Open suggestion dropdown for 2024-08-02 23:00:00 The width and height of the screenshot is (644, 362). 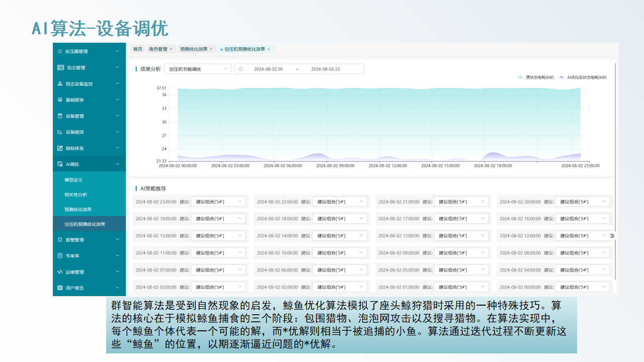pyautogui.click(x=218, y=202)
